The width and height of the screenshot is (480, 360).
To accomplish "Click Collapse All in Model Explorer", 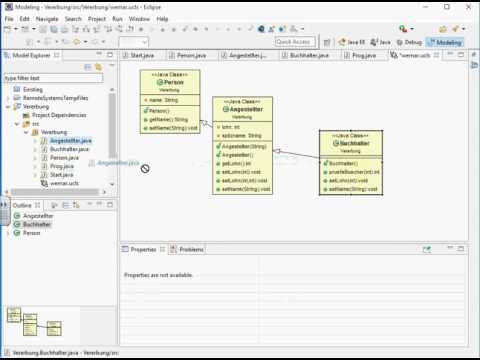I will point(88,67).
